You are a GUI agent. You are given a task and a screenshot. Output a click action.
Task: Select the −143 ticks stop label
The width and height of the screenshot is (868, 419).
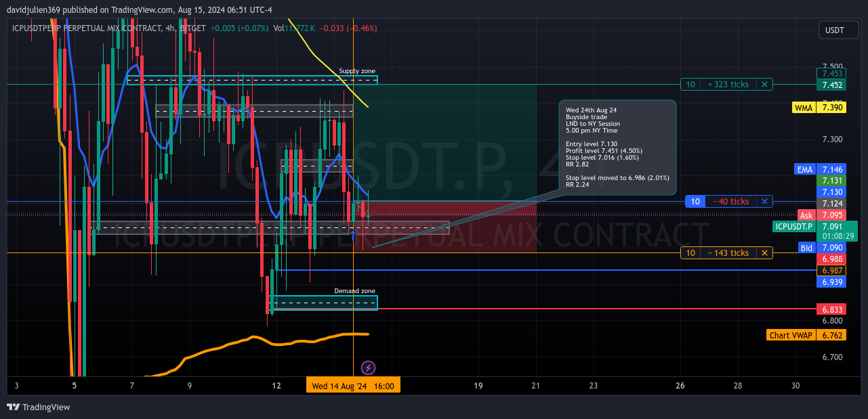[x=728, y=252]
